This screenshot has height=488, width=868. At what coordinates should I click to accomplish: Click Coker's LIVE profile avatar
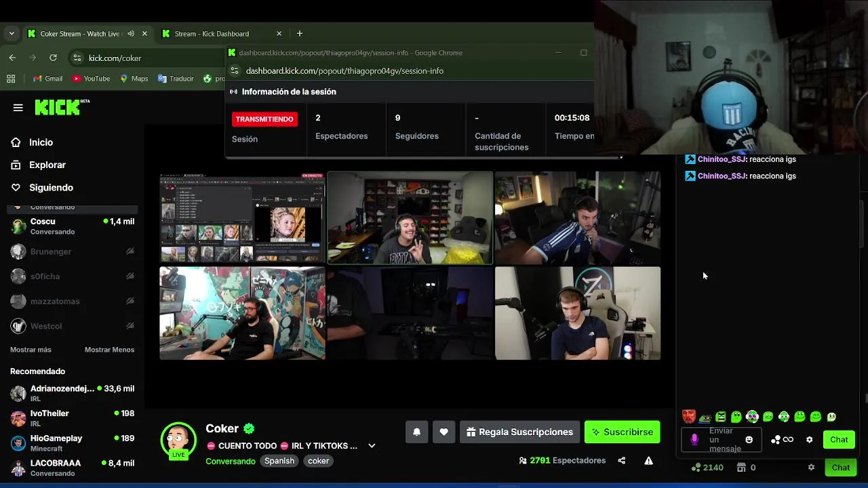178,440
